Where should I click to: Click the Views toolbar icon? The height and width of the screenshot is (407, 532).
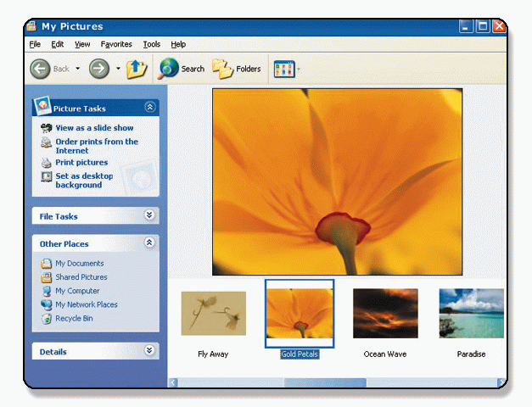283,69
